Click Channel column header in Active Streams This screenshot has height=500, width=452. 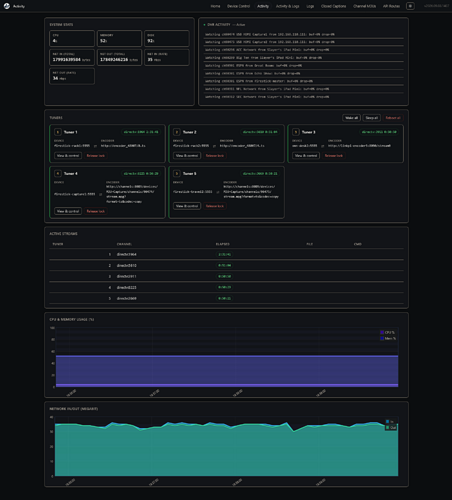124,244
